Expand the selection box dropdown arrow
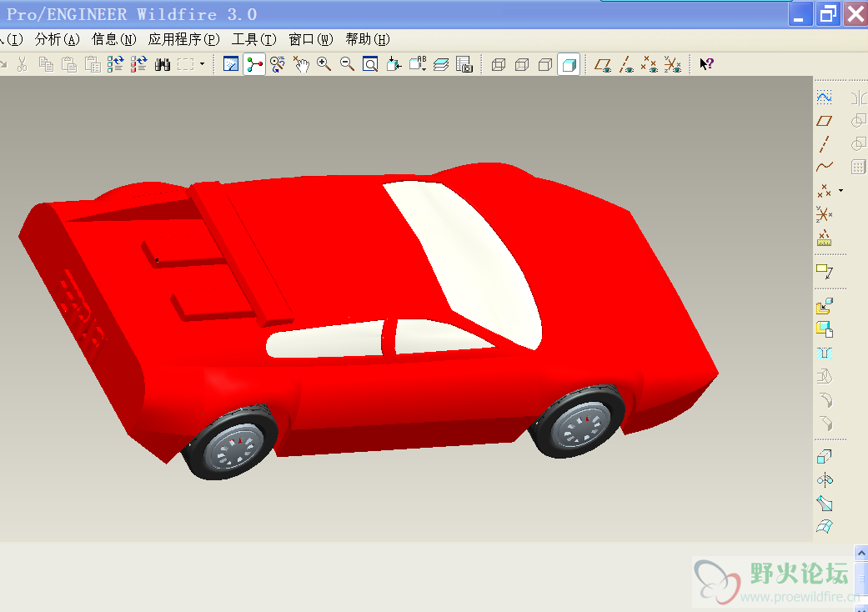This screenshot has width=868, height=612. tap(202, 64)
